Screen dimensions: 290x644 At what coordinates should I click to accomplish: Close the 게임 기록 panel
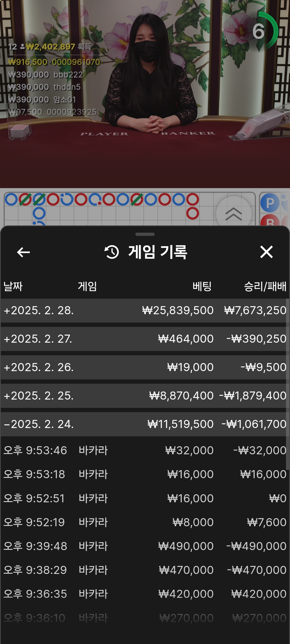coord(266,252)
